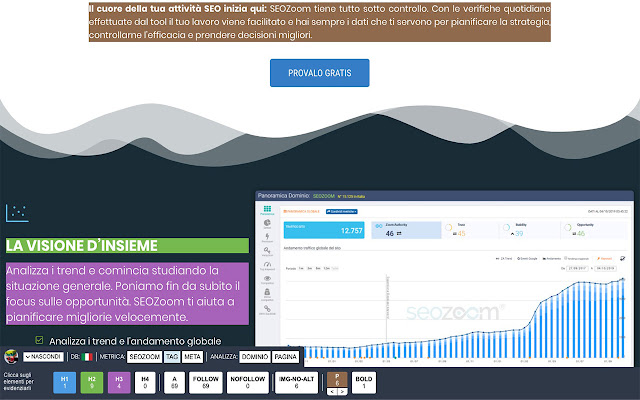640x400 pixels.
Task: Switch metric to META
Action: pyautogui.click(x=192, y=357)
